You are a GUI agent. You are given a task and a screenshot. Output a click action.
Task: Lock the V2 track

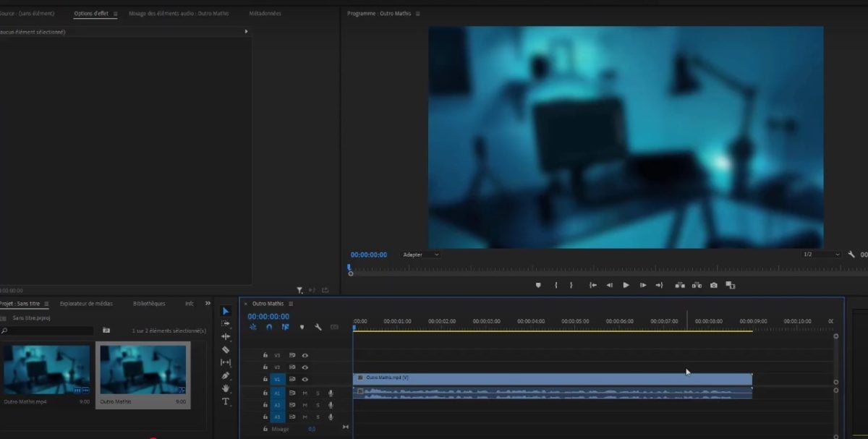point(265,367)
